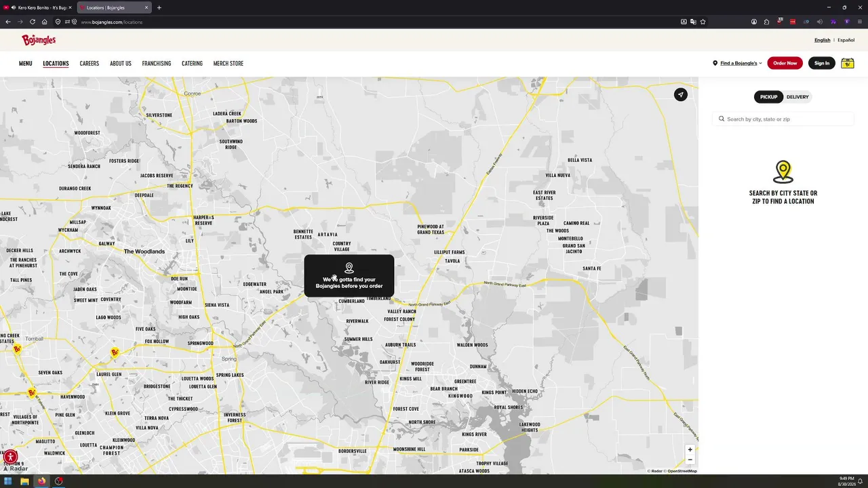Open the LOCATIONS navigation item
This screenshot has width=868, height=488.
coord(56,64)
